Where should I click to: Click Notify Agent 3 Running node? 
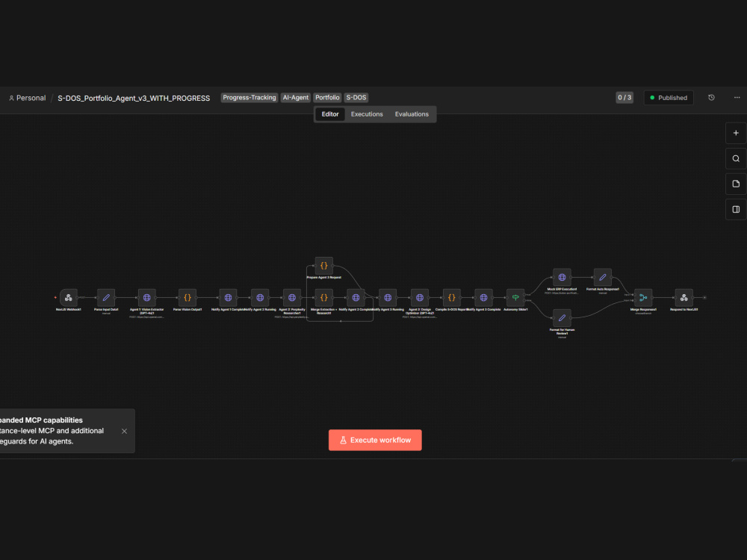click(388, 298)
